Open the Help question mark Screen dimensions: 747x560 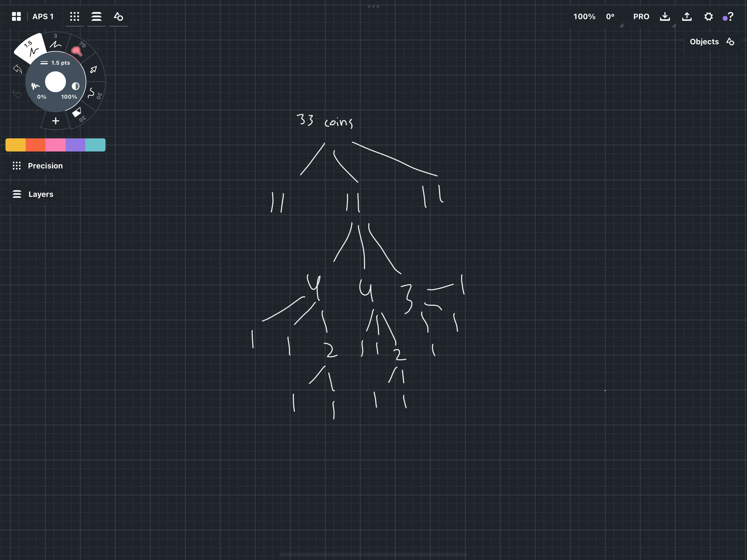tap(730, 17)
